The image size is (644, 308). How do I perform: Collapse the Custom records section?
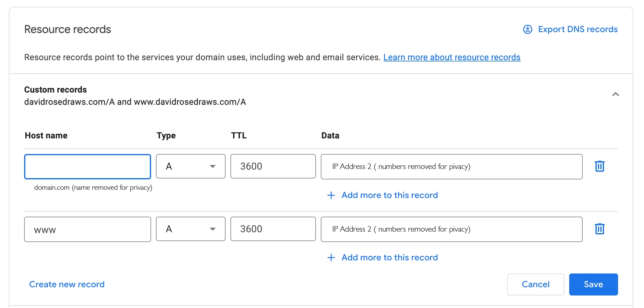pos(615,94)
